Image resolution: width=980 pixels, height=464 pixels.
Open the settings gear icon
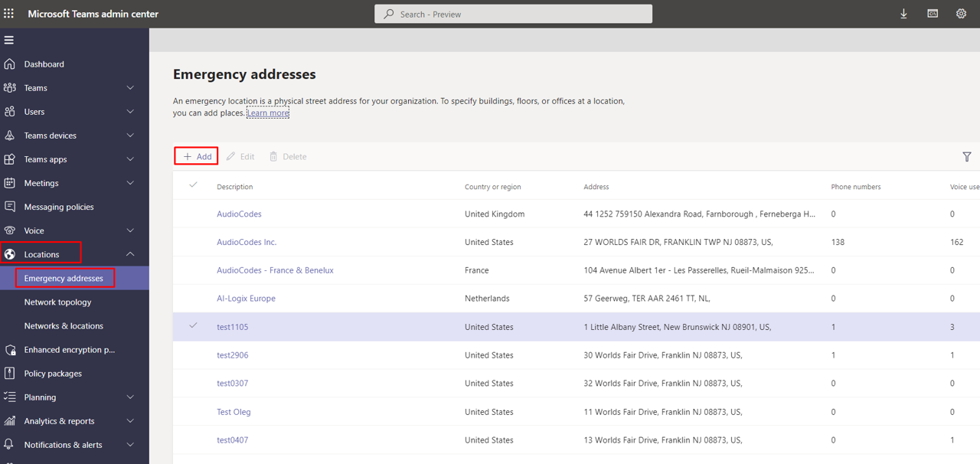click(x=961, y=14)
